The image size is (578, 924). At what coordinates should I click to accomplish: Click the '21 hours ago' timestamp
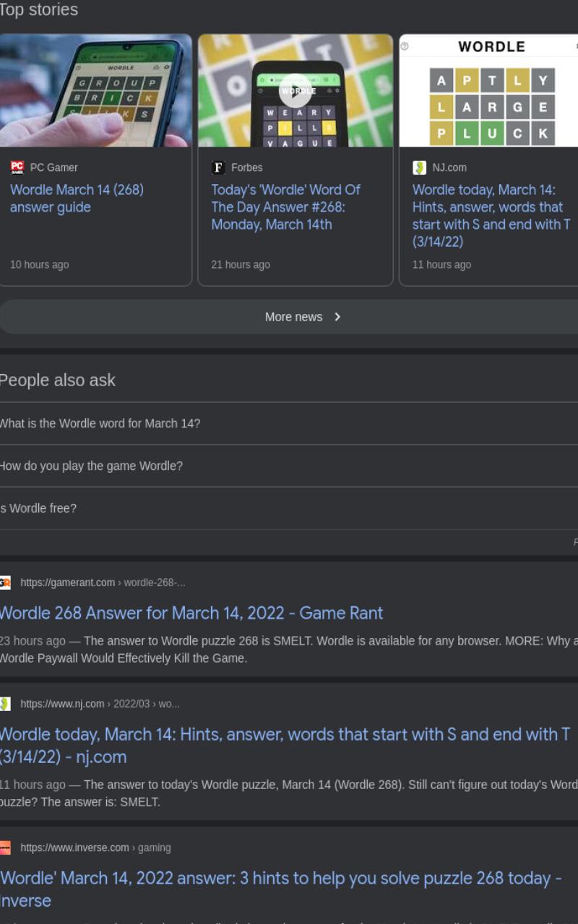click(241, 265)
